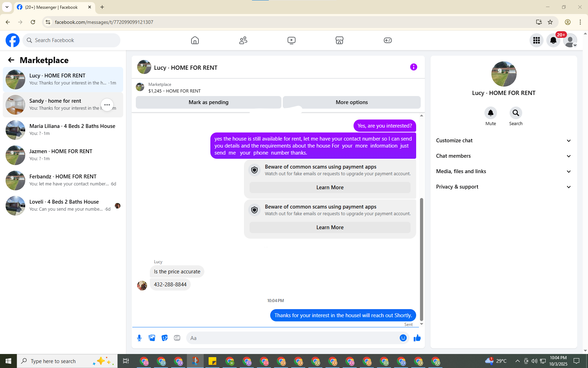This screenshot has height=368, width=588.
Task: Search within the Lucy conversation
Action: tap(516, 113)
